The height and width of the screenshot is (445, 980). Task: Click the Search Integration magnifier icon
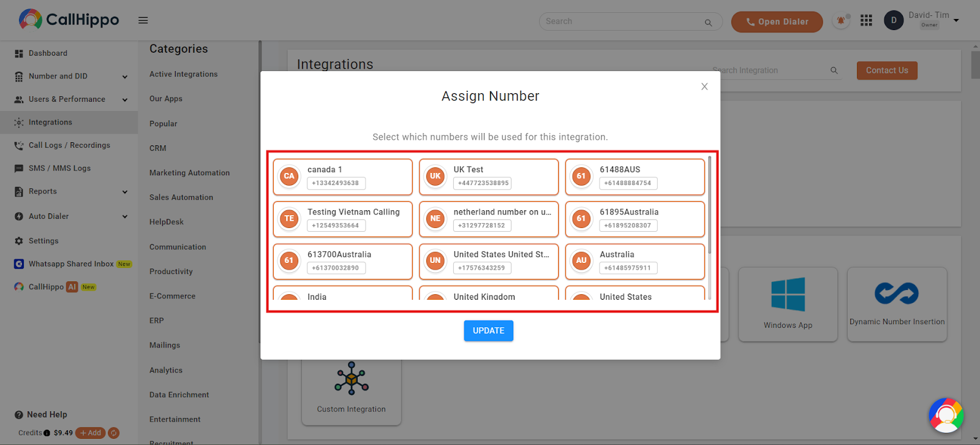tap(834, 70)
